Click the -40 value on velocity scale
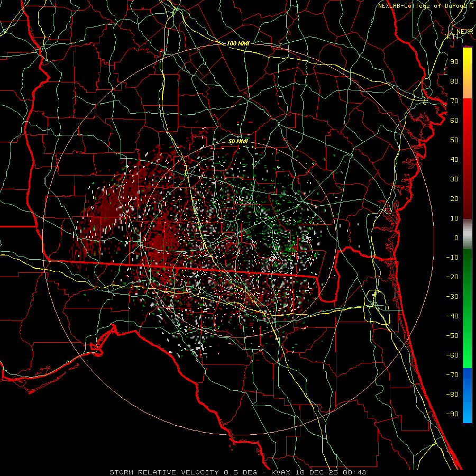This screenshot has height=476, width=476. coord(452,316)
